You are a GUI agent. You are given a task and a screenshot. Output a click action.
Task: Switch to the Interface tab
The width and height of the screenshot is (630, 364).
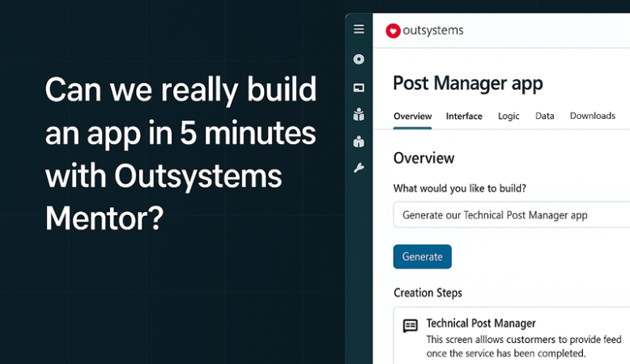click(x=464, y=116)
